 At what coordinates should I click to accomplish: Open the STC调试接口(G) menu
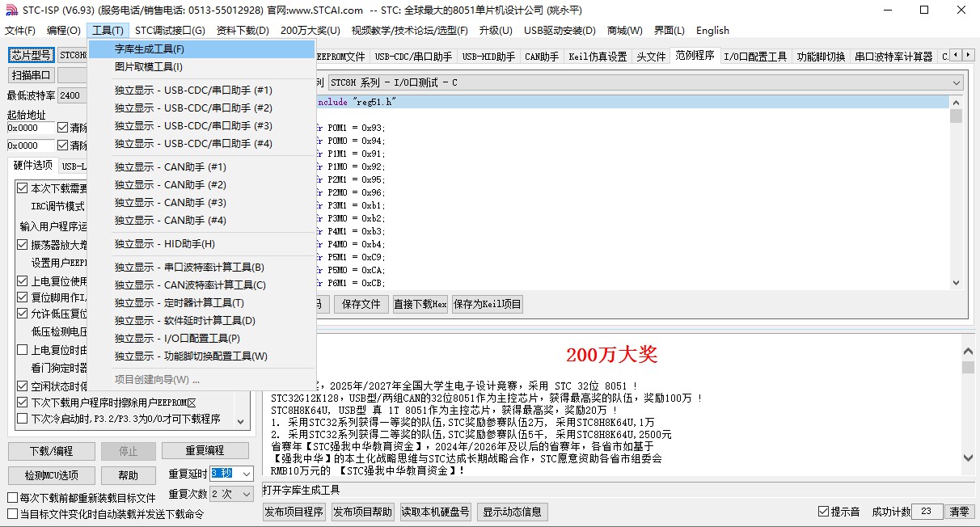170,31
